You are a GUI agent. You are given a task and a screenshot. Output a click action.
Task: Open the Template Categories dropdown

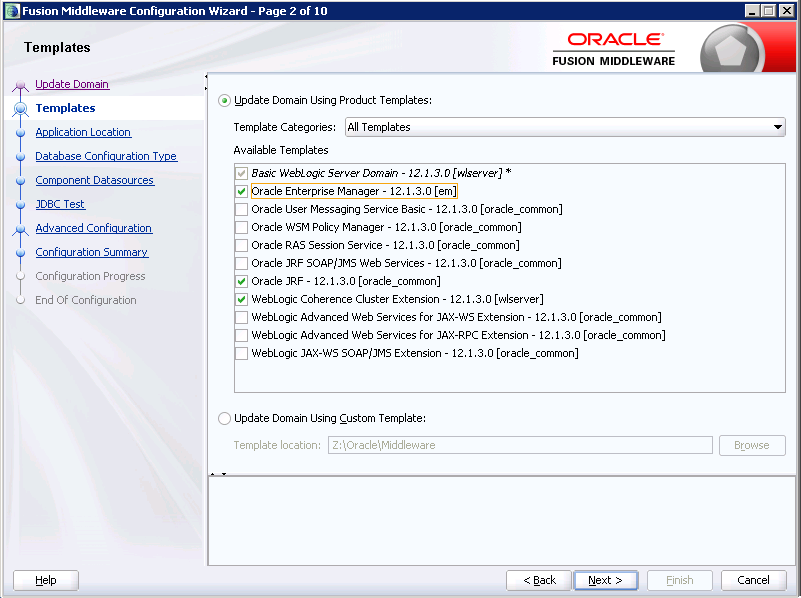point(565,127)
